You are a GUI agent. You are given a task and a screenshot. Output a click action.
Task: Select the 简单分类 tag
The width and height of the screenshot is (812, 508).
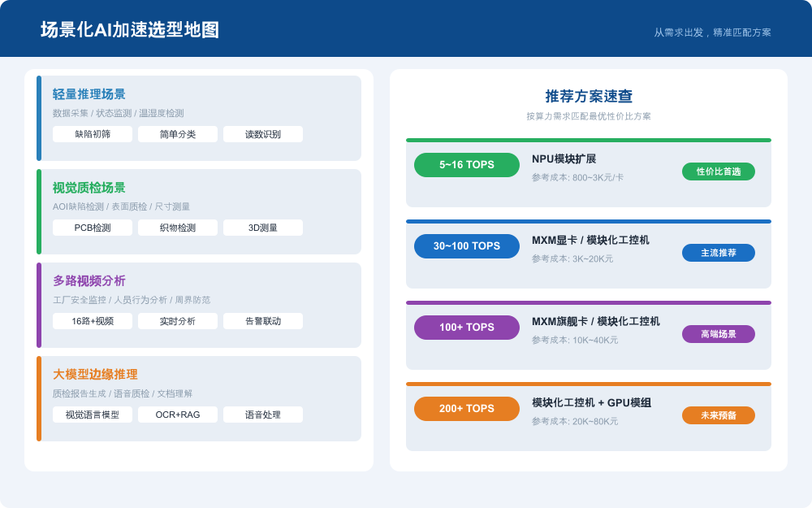click(x=178, y=134)
